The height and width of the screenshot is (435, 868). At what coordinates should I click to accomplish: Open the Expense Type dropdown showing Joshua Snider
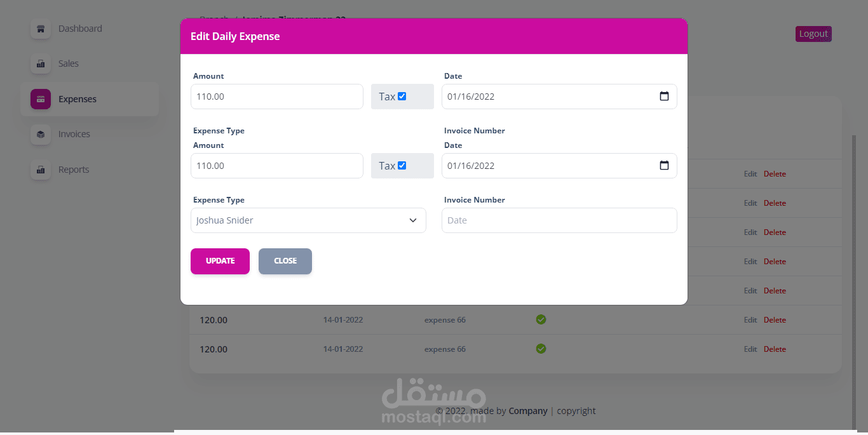coord(308,220)
